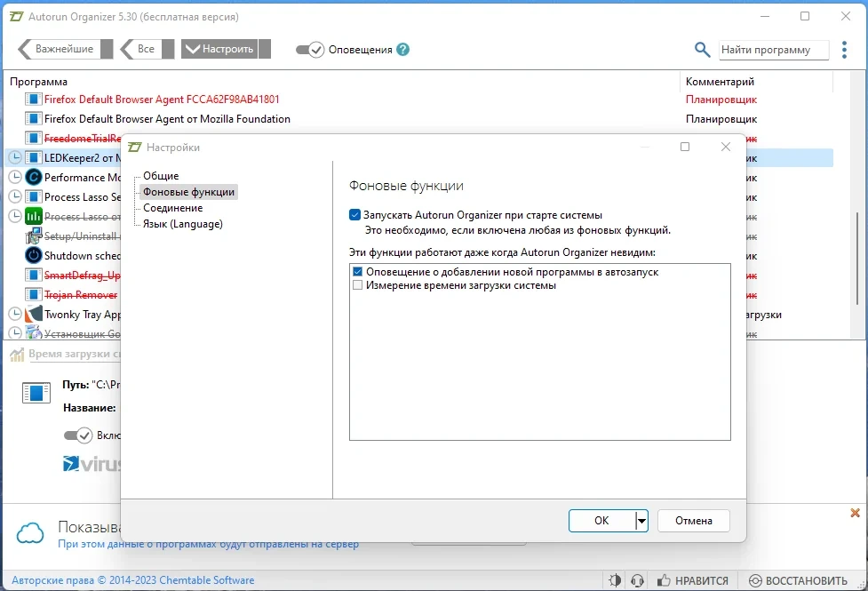Close the bottom banner with the orange X
The image size is (868, 591).
(855, 513)
